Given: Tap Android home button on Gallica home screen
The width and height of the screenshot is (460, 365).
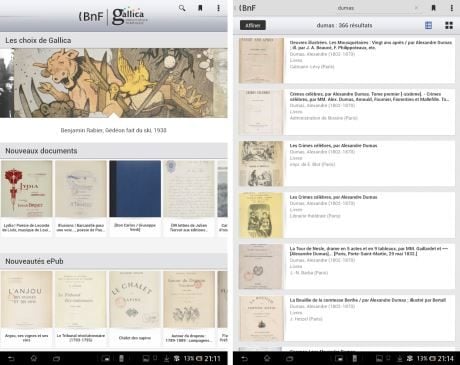Looking at the screenshot, I should [x=34, y=359].
